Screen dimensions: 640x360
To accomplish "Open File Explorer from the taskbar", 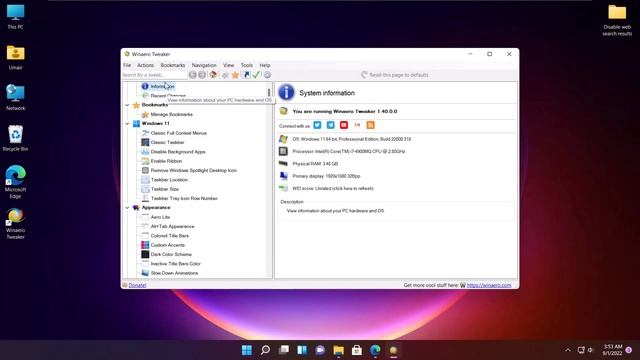I will [338, 350].
